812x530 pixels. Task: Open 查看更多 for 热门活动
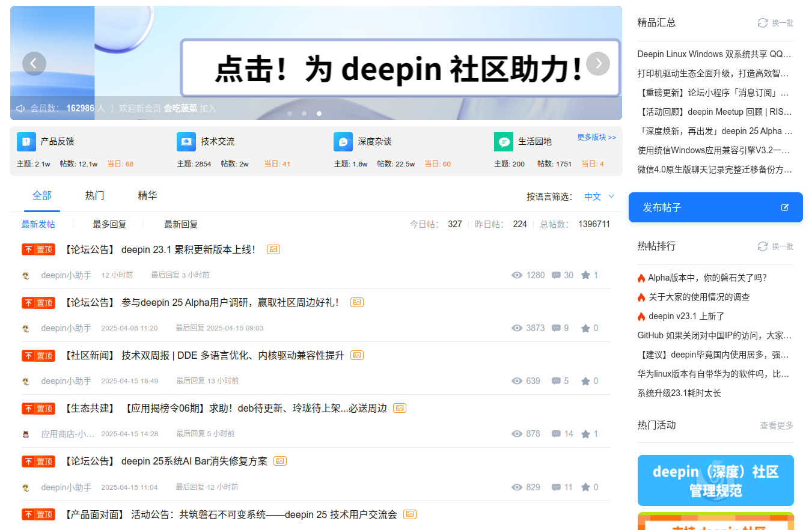coord(777,425)
